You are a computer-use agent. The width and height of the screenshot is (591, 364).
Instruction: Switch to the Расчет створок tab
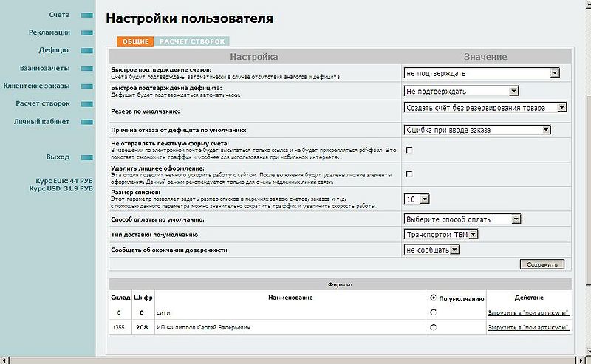pos(192,41)
